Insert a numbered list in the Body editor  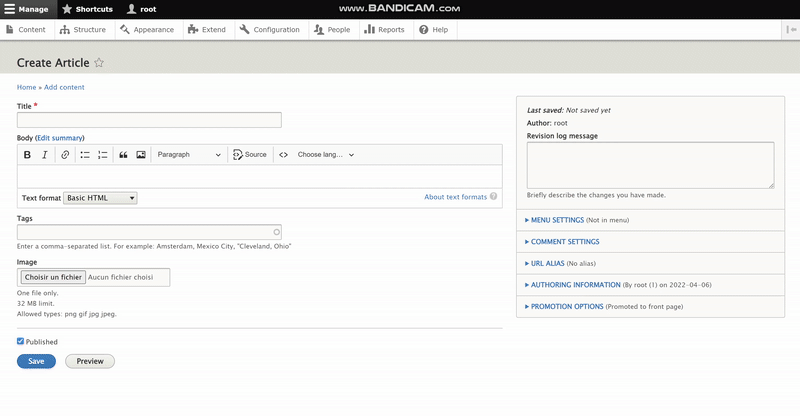point(103,155)
